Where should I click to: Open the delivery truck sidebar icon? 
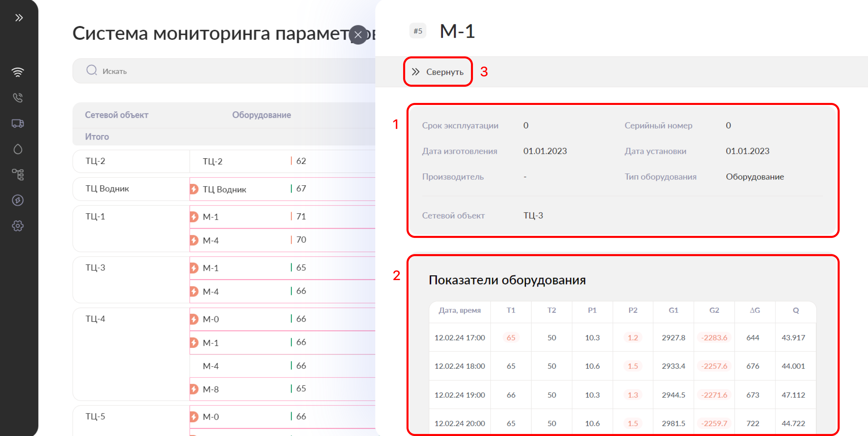[x=18, y=123]
